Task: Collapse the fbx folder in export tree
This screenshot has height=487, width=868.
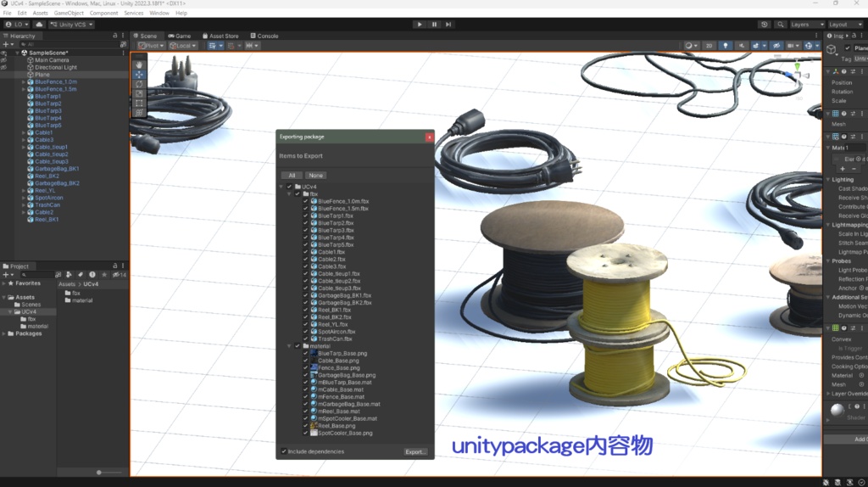Action: point(289,194)
